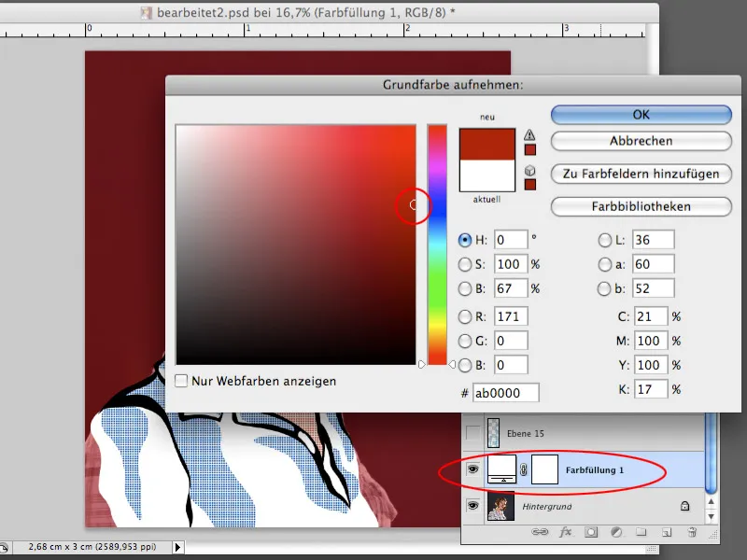The height and width of the screenshot is (560, 747).
Task: Show the Ebene 15 layer visibility box
Action: [473, 433]
